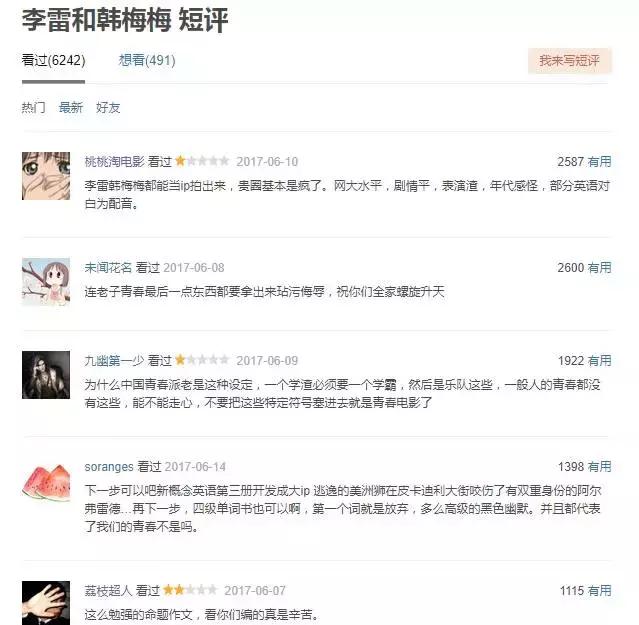Open 桃桃淘电影's anime avatar
The image size is (639, 625).
click(46, 176)
